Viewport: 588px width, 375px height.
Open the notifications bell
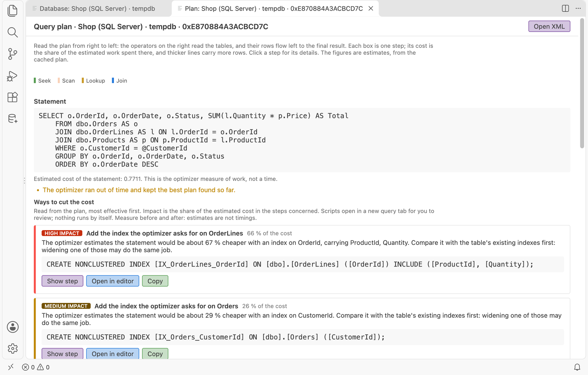tap(577, 367)
